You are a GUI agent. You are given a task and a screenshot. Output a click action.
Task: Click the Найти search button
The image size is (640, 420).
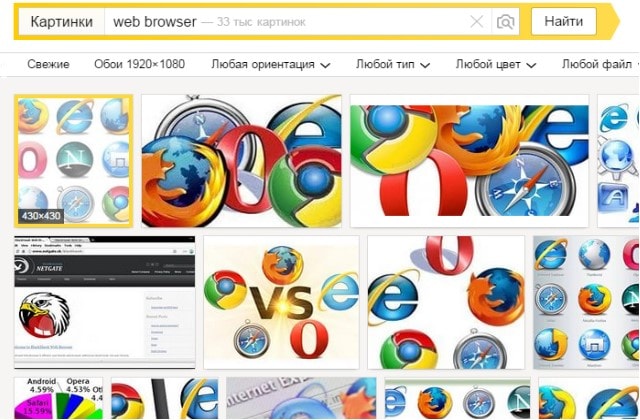(x=563, y=21)
